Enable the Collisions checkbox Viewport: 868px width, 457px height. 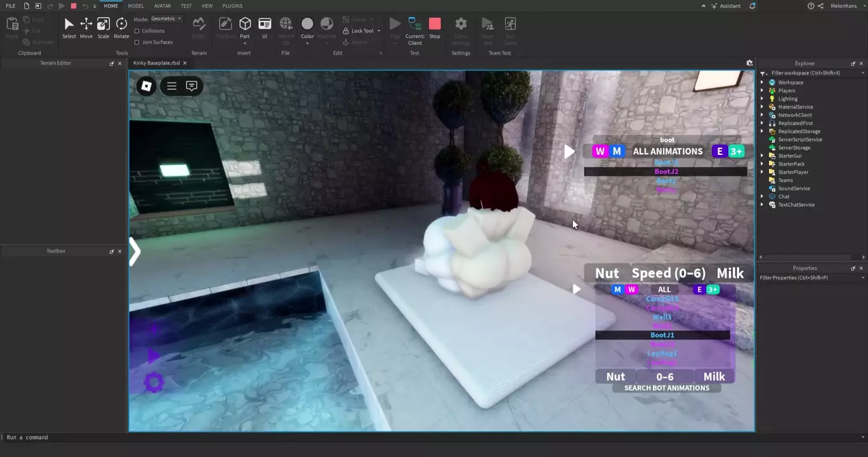[x=137, y=30]
